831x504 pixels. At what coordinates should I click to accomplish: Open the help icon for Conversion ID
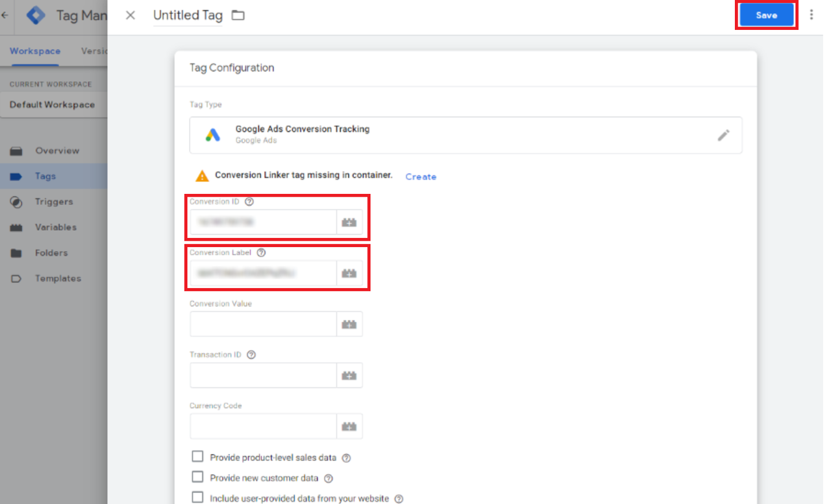pos(249,202)
